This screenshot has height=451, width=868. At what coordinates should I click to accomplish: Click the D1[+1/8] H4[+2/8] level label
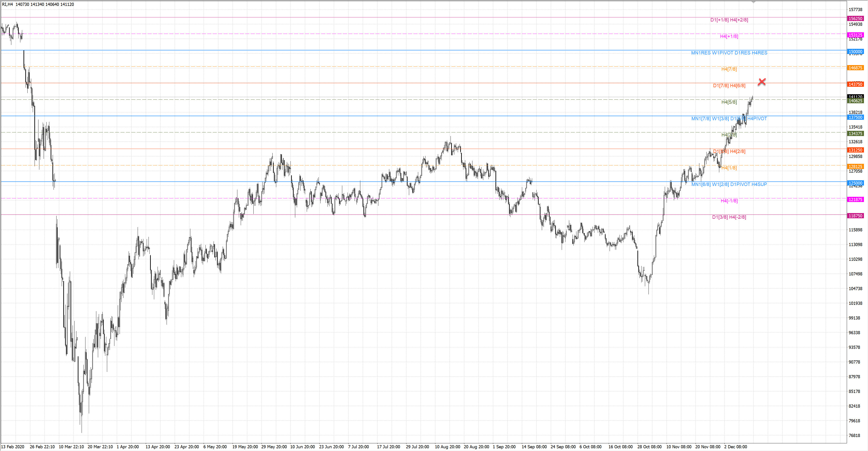pyautogui.click(x=729, y=20)
